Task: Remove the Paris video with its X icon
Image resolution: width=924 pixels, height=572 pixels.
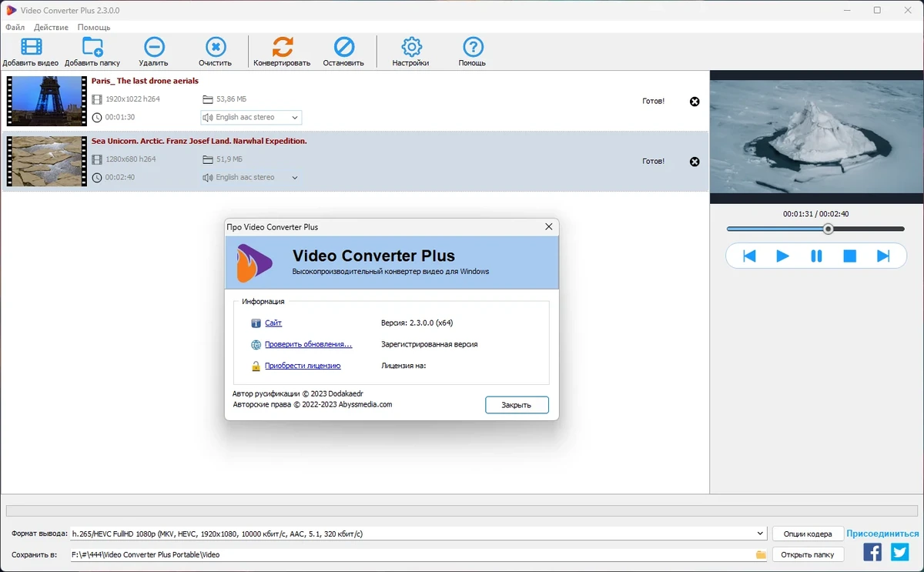Action: [x=695, y=102]
